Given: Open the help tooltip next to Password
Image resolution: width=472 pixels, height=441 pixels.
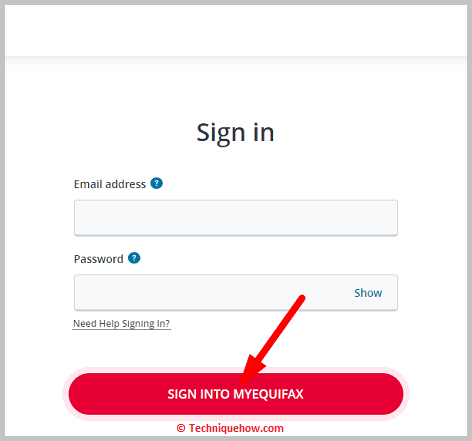Looking at the screenshot, I should pos(134,258).
